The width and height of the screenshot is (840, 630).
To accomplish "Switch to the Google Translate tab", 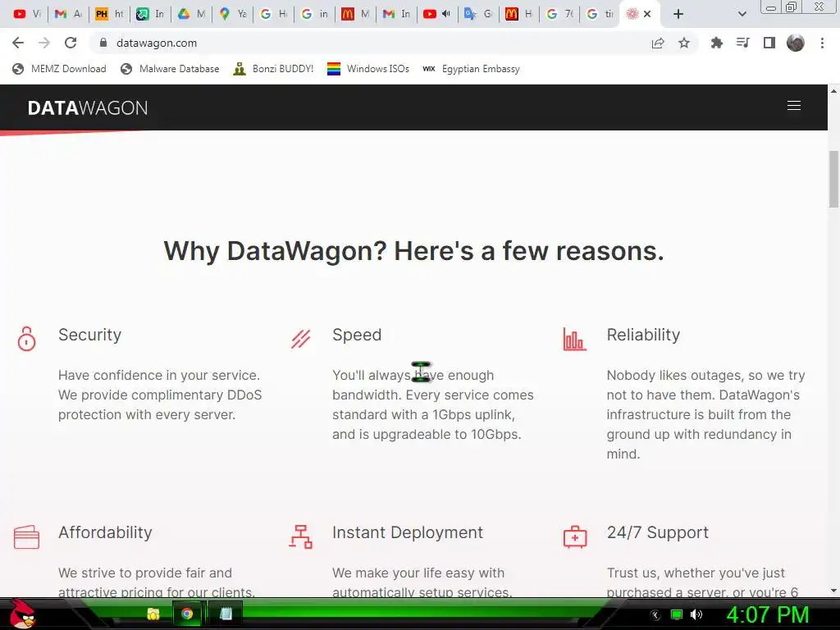I will (x=478, y=14).
